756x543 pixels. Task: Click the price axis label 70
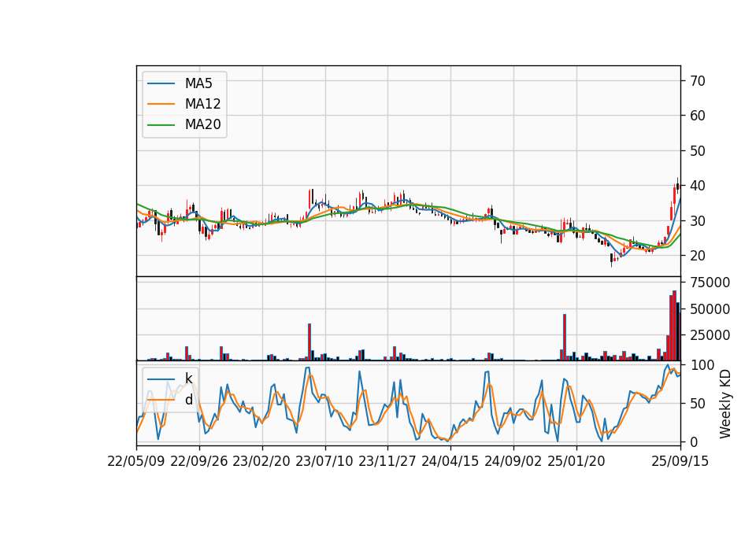[697, 81]
